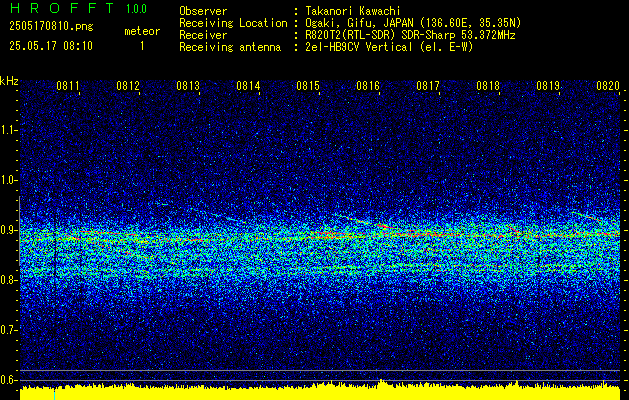The height and width of the screenshot is (400, 629).
Task: Click the Receiver field label
Action: coord(203,35)
